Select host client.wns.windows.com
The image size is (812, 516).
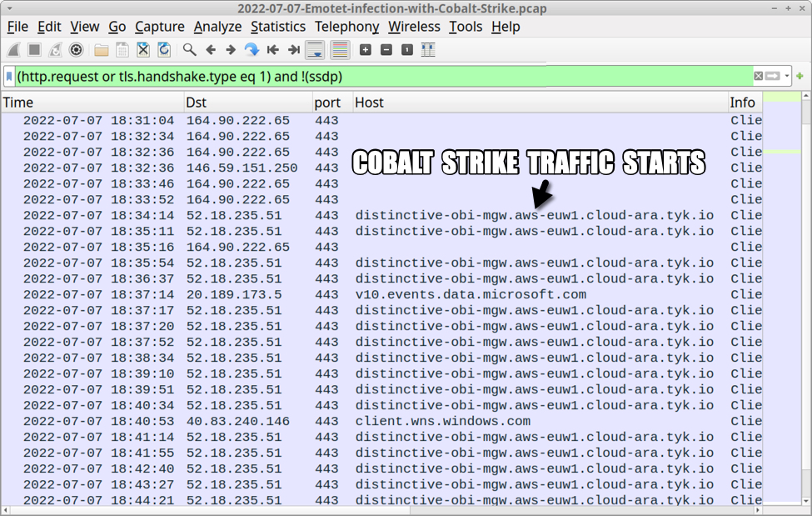(443, 421)
